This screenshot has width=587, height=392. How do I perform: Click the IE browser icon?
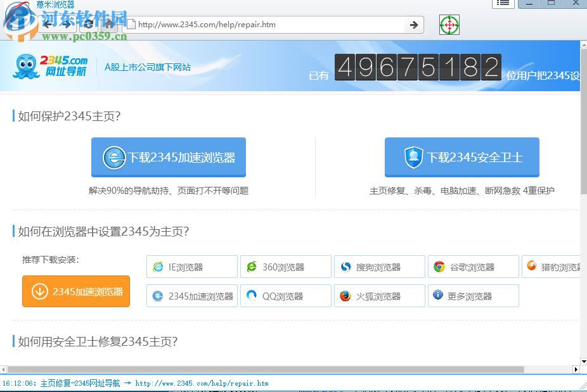click(x=158, y=267)
